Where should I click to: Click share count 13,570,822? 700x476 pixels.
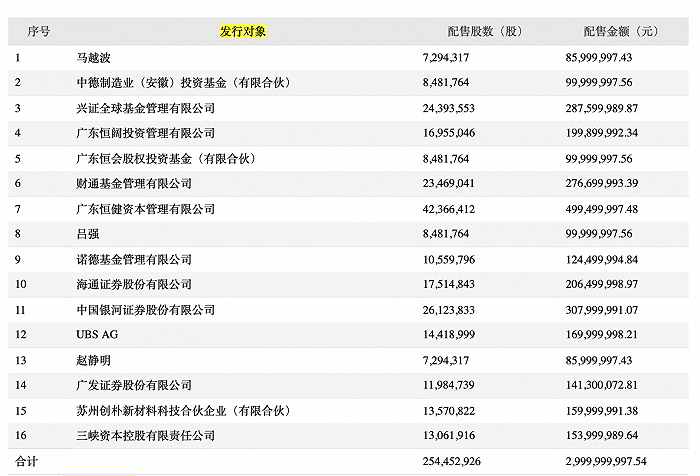click(x=449, y=411)
